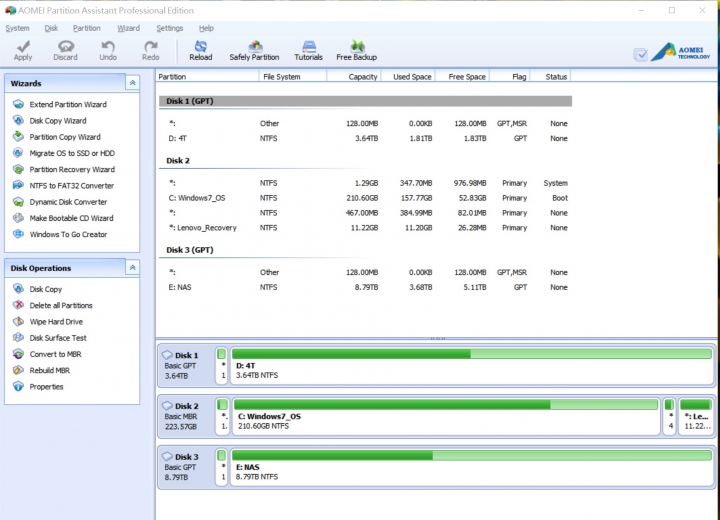Launch the Windows To Go Creator
Screen dimensions: 720x520
[68, 234]
